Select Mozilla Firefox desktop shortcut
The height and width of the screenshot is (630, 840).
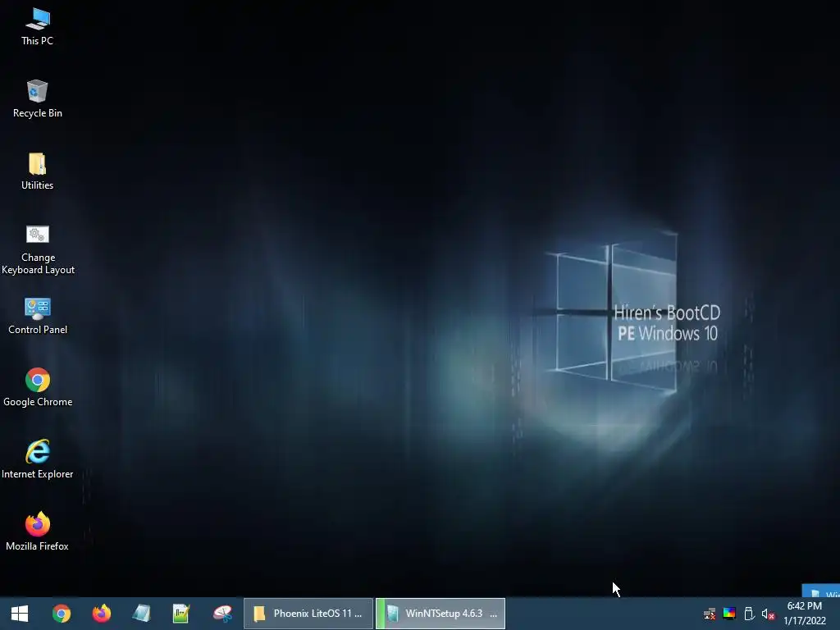[38, 532]
